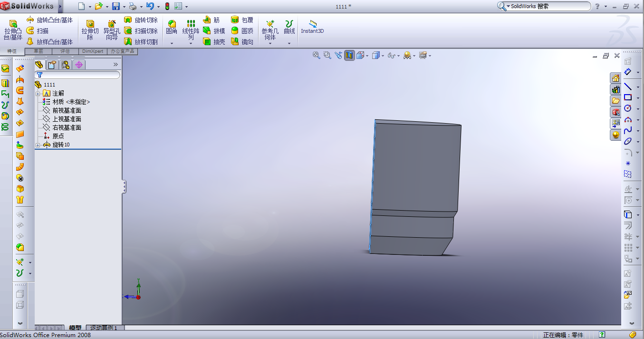
Task: Open the Undo dropdown arrow
Action: click(158, 7)
